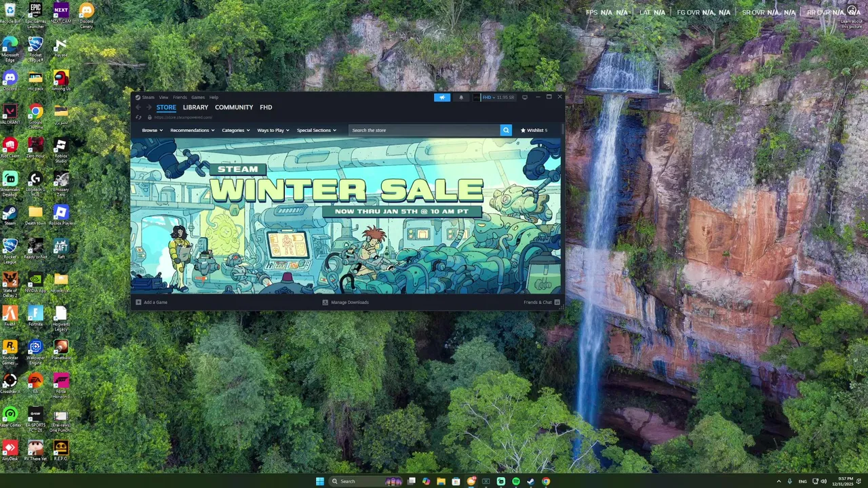This screenshot has width=868, height=488.
Task: Click the store search magnifier button
Action: pyautogui.click(x=506, y=130)
